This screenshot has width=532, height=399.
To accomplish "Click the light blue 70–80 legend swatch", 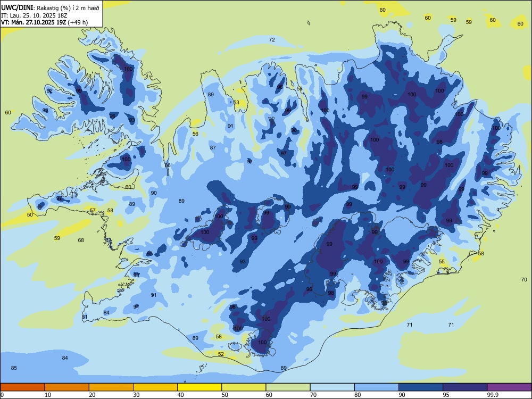I will click(332, 387).
